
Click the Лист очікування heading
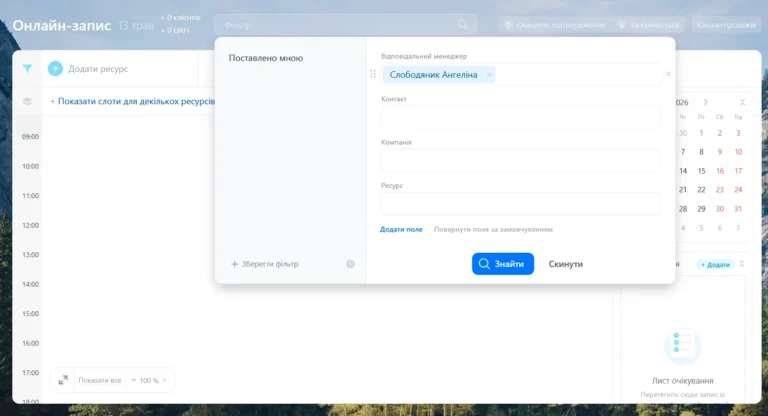pyautogui.click(x=682, y=381)
